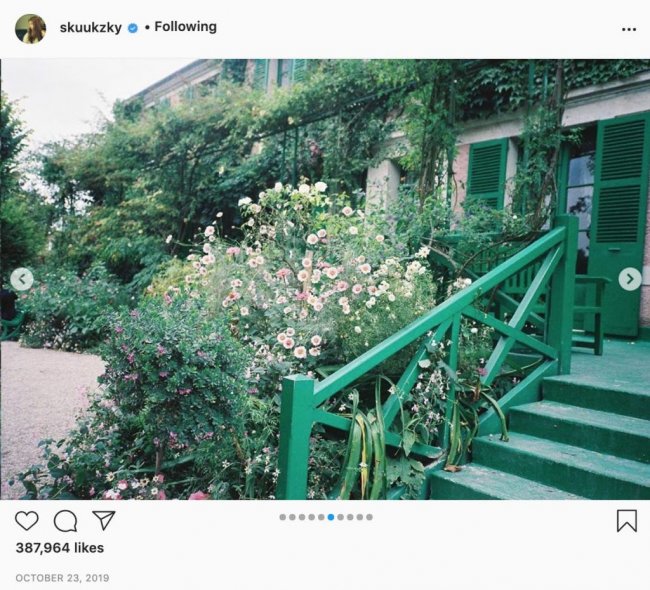Save the post with the bookmark icon

coord(627,521)
